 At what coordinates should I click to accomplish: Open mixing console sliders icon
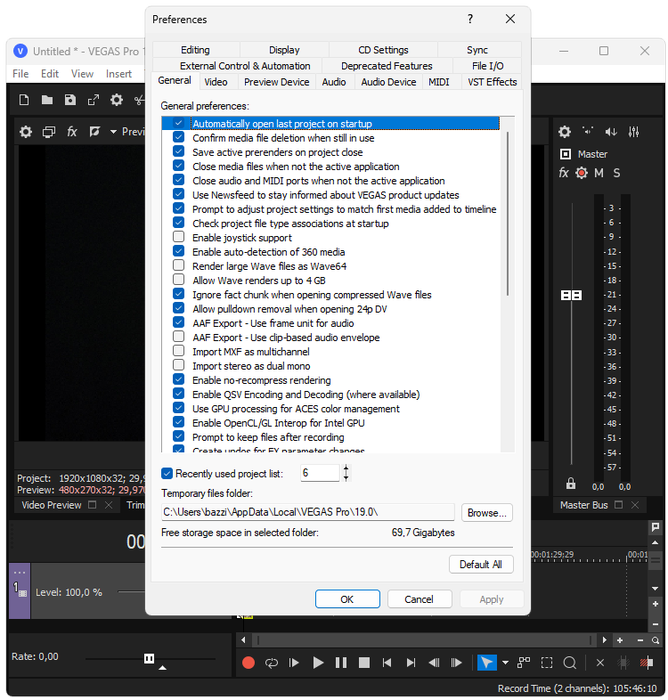634,132
